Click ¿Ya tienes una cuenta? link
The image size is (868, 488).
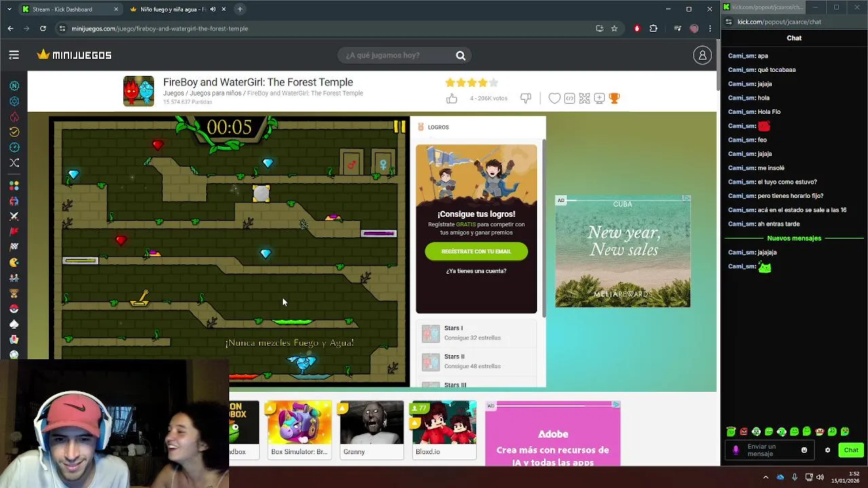pos(476,271)
